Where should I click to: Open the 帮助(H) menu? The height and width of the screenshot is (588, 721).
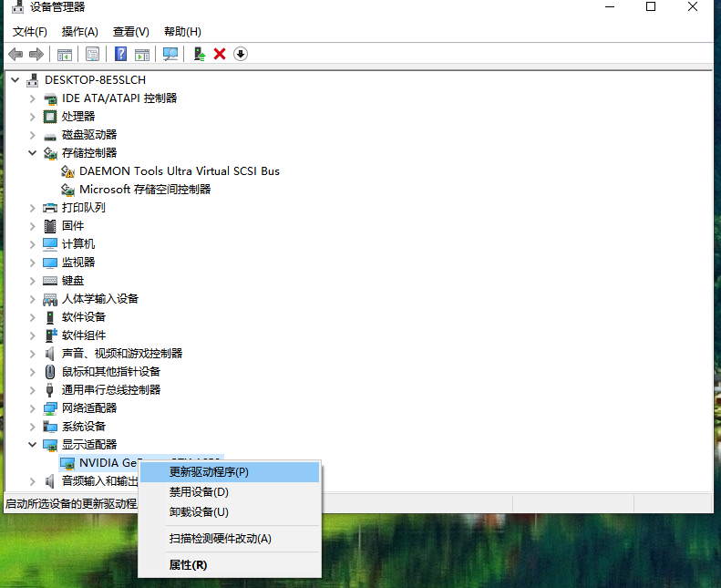click(182, 32)
